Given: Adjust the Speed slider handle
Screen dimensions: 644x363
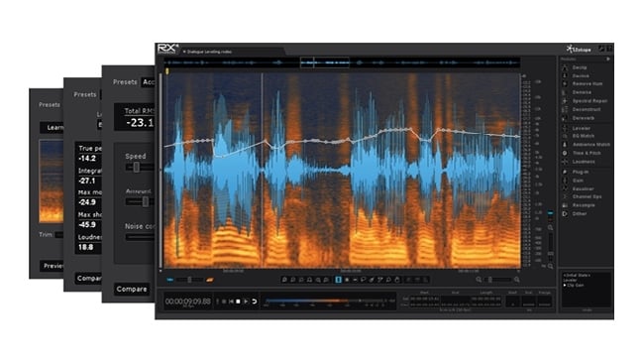Looking at the screenshot, I should pyautogui.click(x=136, y=167).
